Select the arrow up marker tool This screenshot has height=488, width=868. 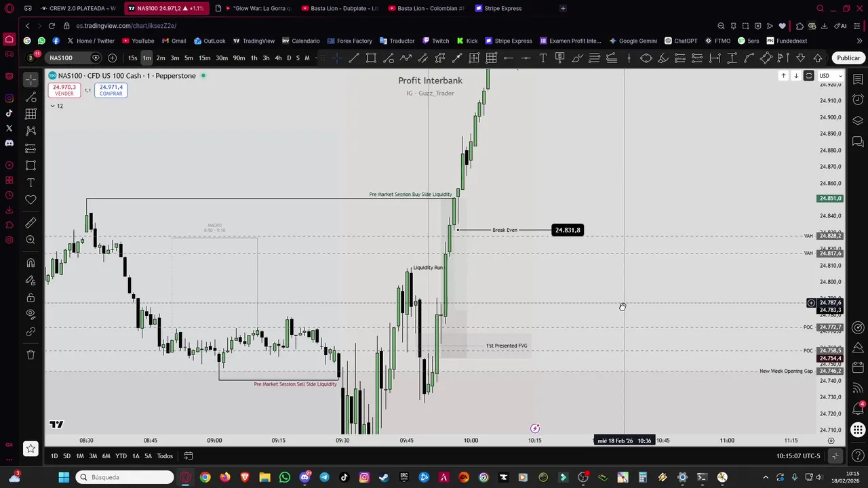[x=818, y=58]
